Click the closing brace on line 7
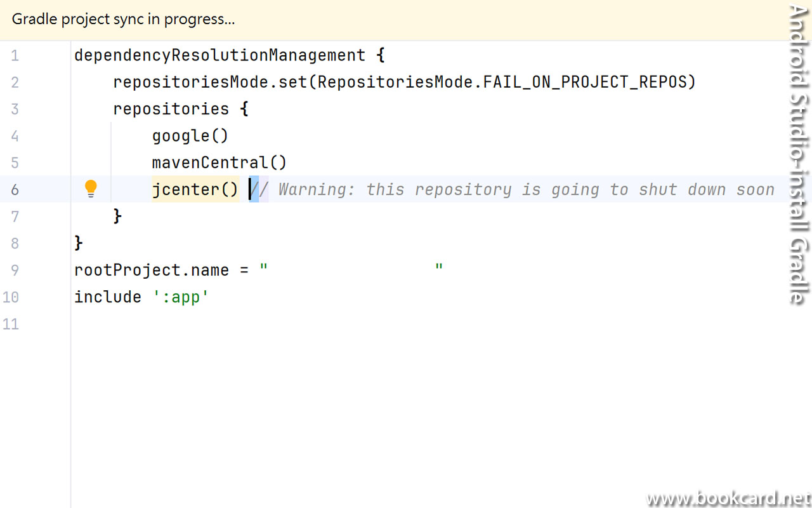 point(117,216)
